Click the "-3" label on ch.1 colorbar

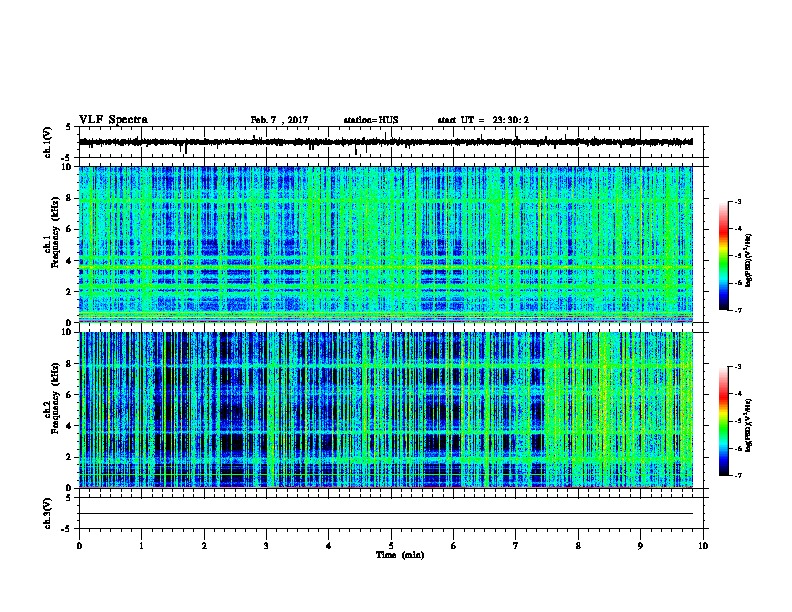738,201
